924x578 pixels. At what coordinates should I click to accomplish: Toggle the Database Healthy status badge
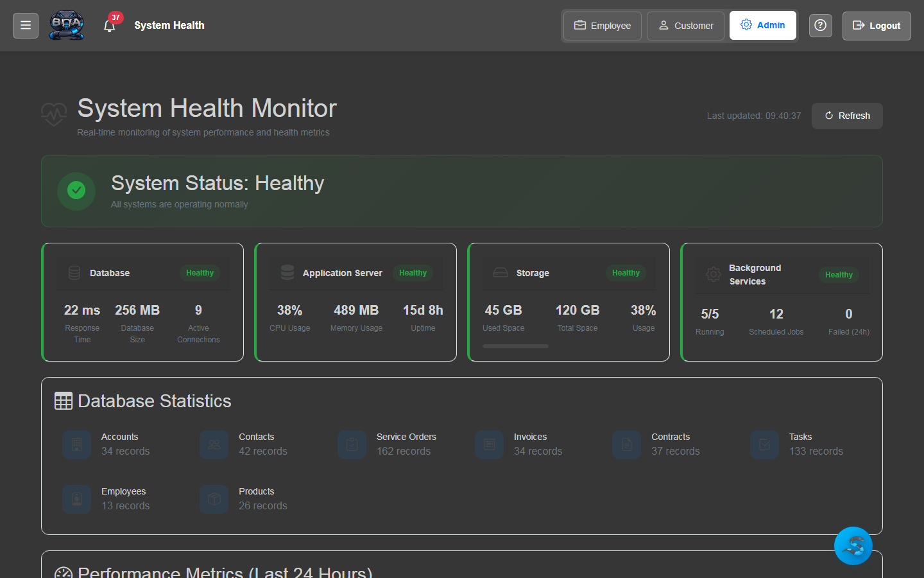point(200,272)
